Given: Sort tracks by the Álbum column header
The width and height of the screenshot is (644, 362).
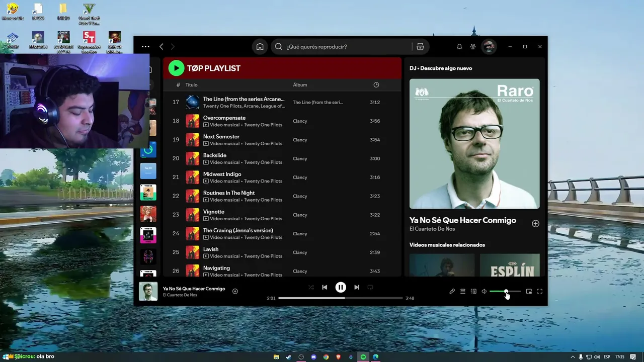Looking at the screenshot, I should coord(300,85).
